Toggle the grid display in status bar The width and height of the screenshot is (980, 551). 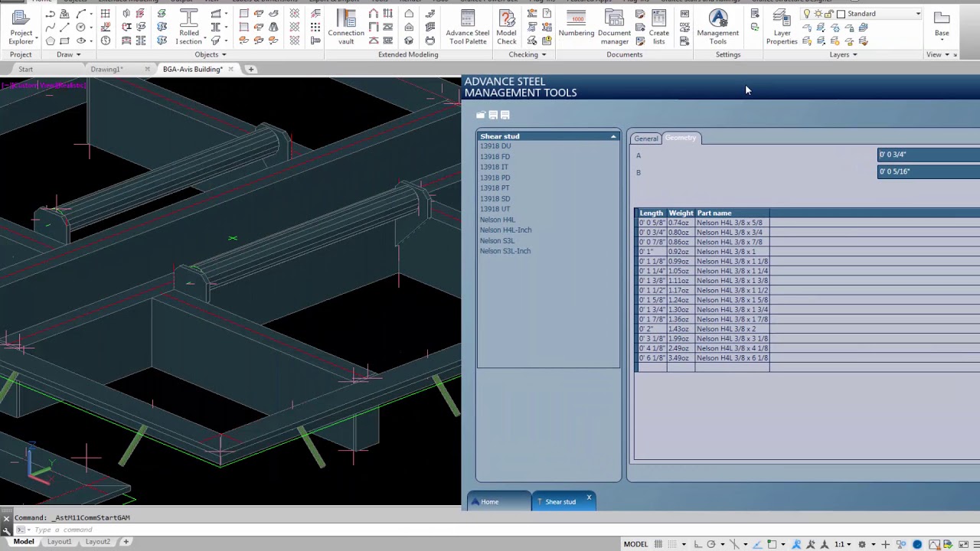(658, 544)
